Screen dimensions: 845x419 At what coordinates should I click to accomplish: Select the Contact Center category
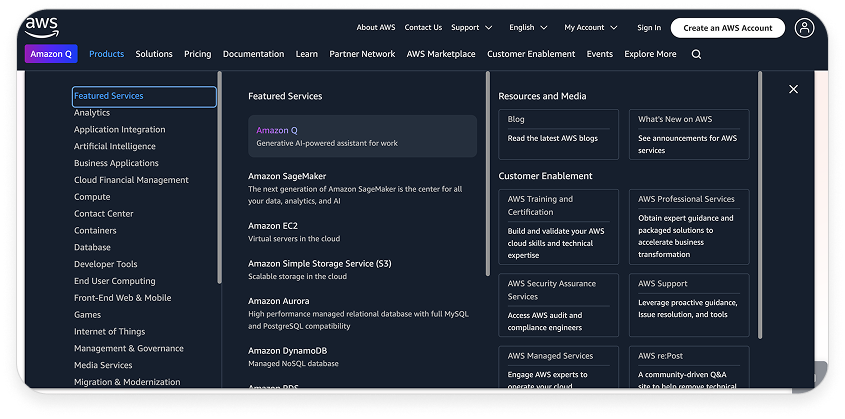103,213
